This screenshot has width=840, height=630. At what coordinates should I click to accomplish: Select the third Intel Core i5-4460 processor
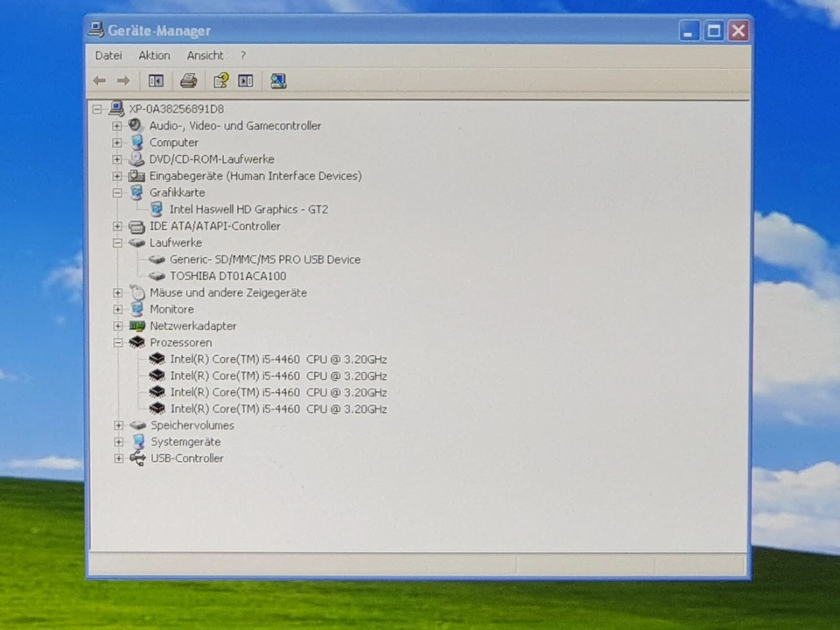click(x=278, y=392)
